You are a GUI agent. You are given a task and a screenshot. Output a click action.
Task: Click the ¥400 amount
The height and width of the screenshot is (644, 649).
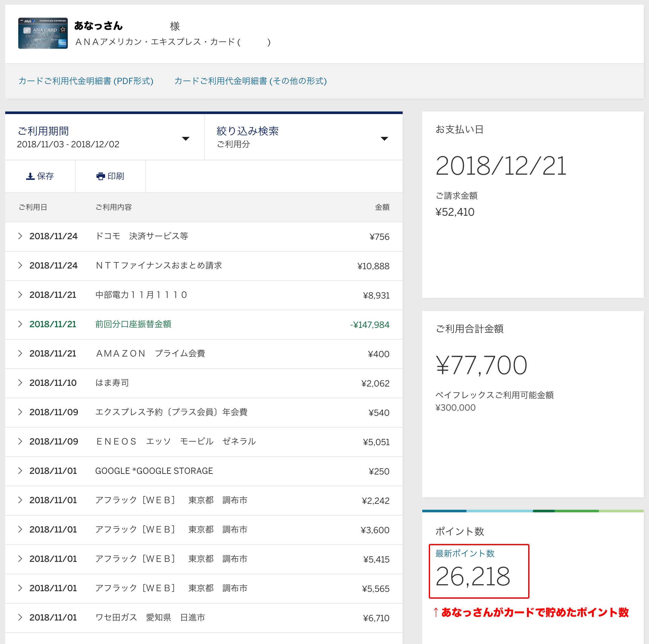coord(378,354)
